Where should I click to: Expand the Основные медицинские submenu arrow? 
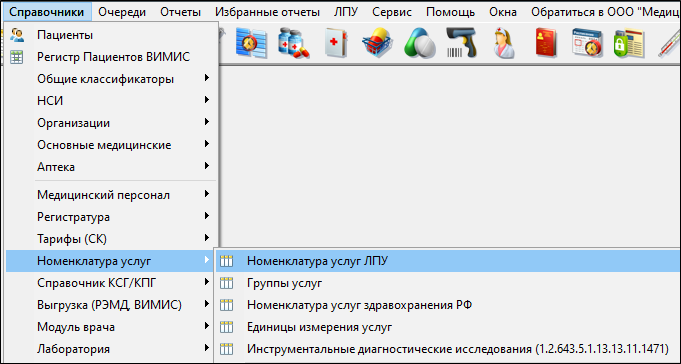click(x=207, y=144)
